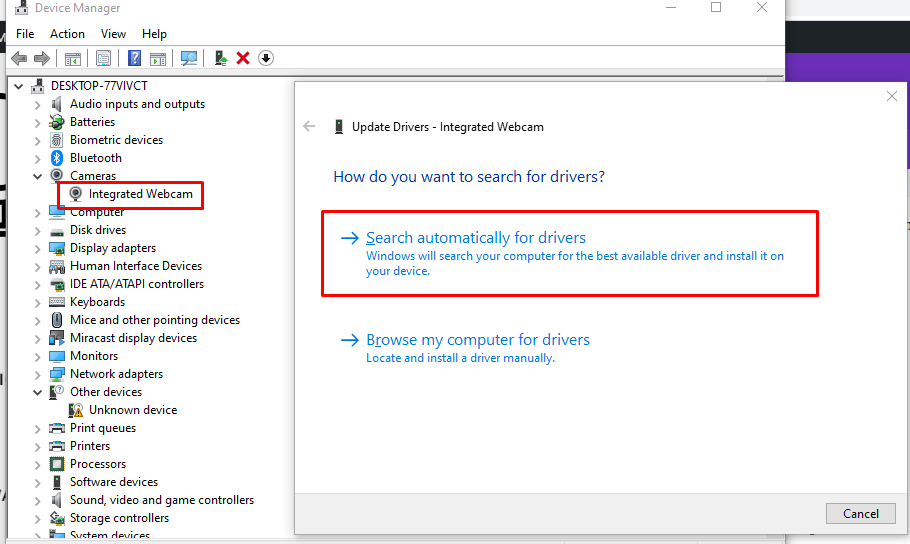The width and height of the screenshot is (910, 544).
Task: Expand the Disk drives node chevron
Action: [37, 231]
